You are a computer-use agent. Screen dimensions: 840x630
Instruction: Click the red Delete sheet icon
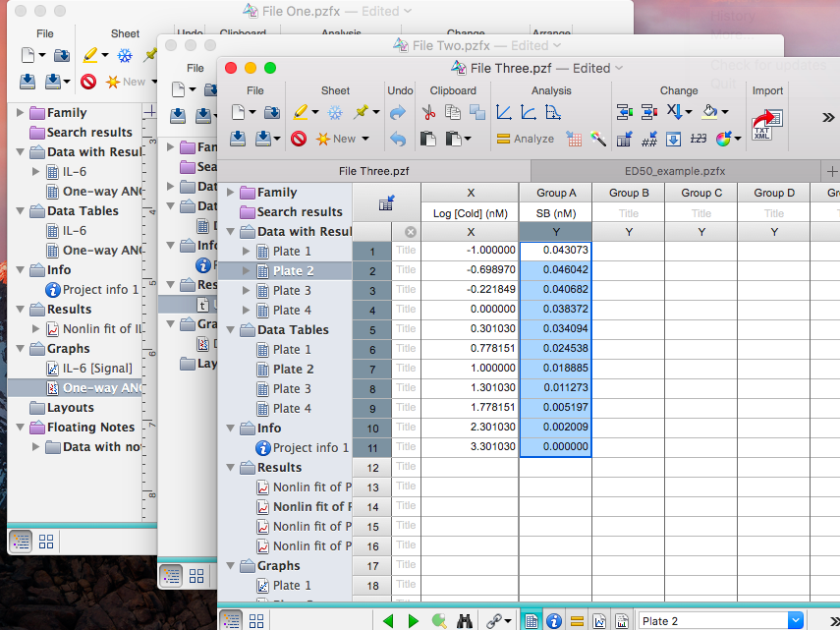[299, 139]
